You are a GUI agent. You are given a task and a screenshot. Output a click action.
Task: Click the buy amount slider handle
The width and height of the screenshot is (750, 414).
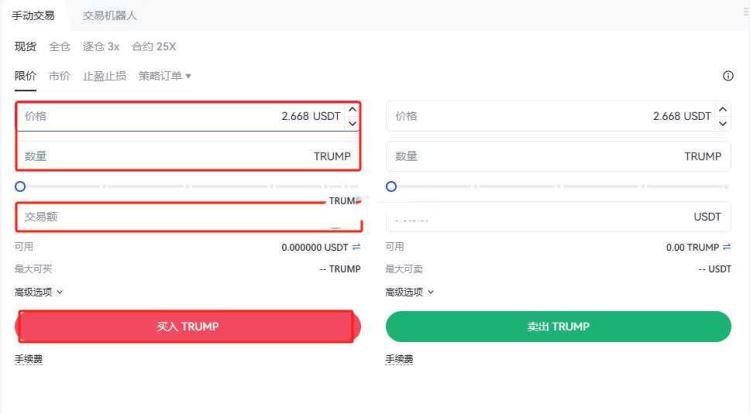coord(20,186)
